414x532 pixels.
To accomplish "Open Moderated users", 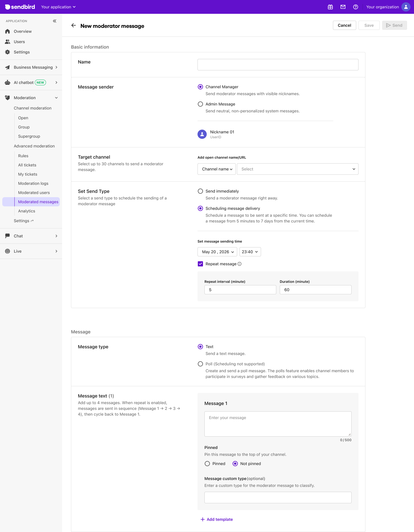I will pyautogui.click(x=34, y=193).
